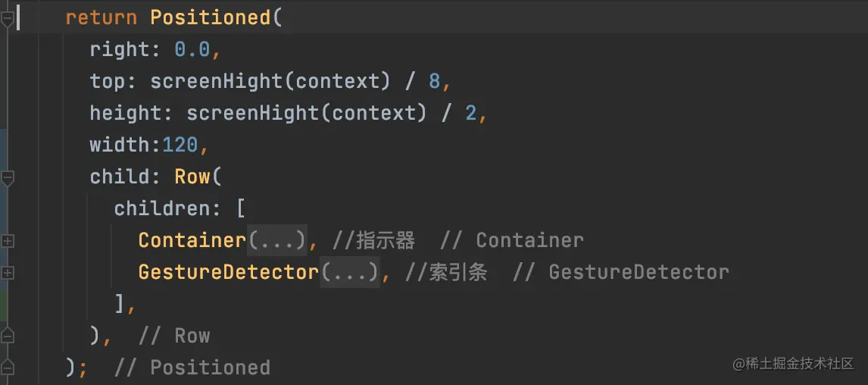The height and width of the screenshot is (385, 868).
Task: Click the Row closing fold marker
Action: pyautogui.click(x=8, y=336)
